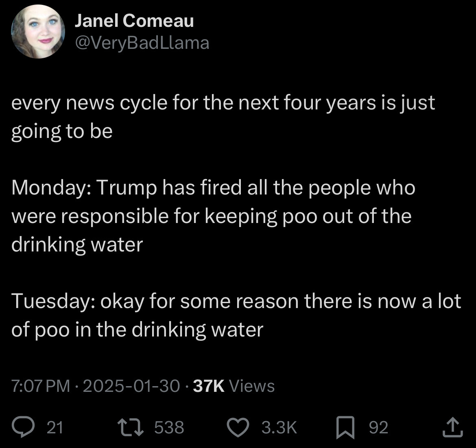Click the display name Janel Comeau
Image resolution: width=476 pixels, height=448 pixels.
[x=134, y=21]
